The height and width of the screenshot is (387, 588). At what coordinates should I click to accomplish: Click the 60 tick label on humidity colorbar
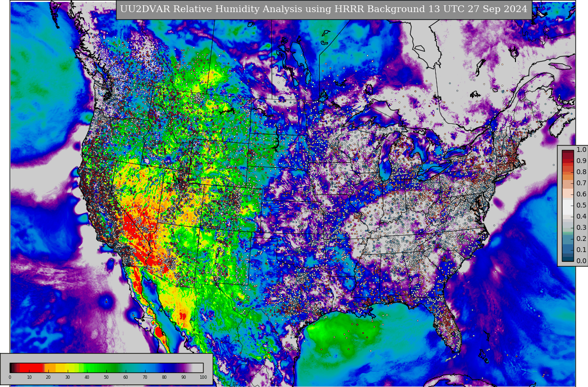click(x=126, y=377)
